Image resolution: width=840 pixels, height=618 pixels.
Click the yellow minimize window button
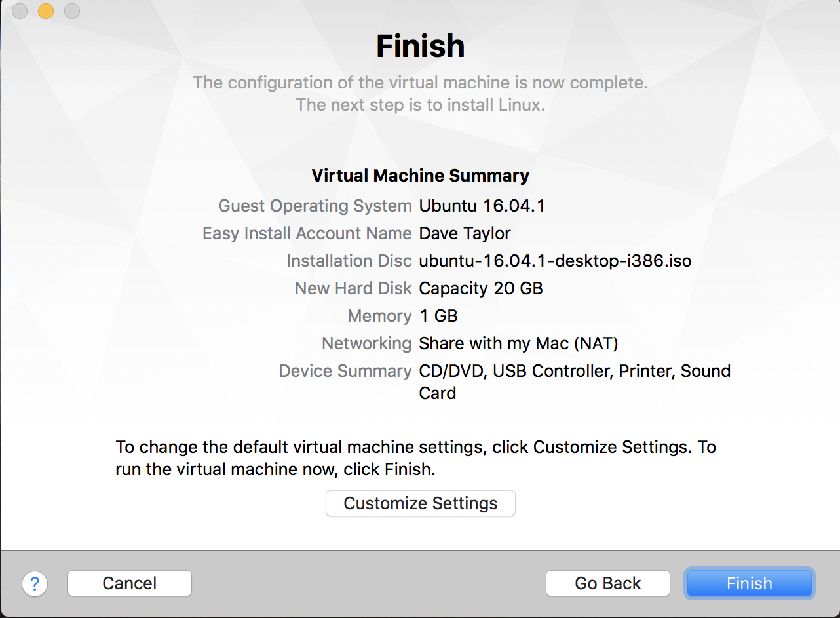coord(46,11)
